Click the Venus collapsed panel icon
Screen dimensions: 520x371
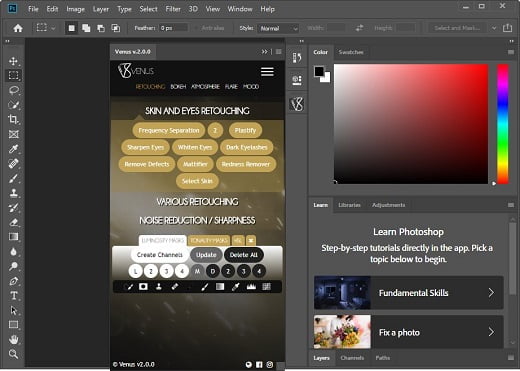(x=297, y=104)
